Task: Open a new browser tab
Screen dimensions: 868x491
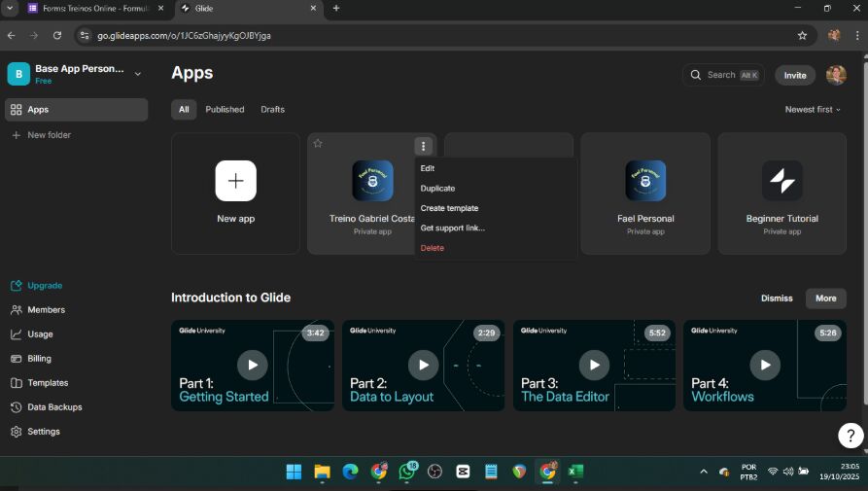Action: click(336, 9)
